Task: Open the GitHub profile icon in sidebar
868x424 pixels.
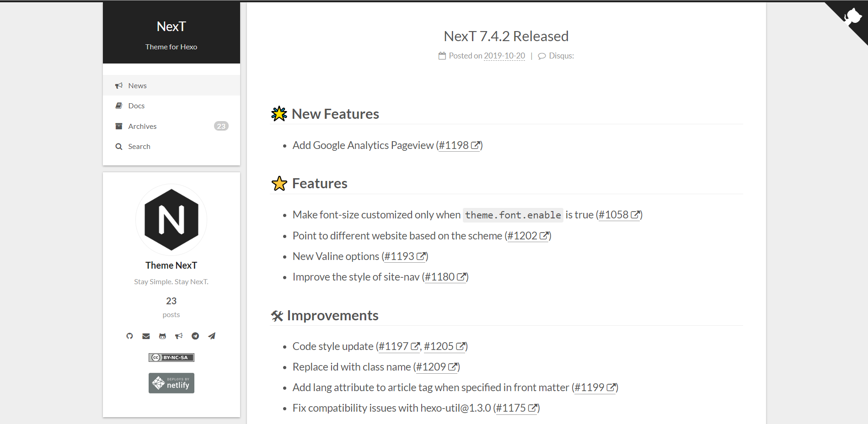Action: coord(129,336)
